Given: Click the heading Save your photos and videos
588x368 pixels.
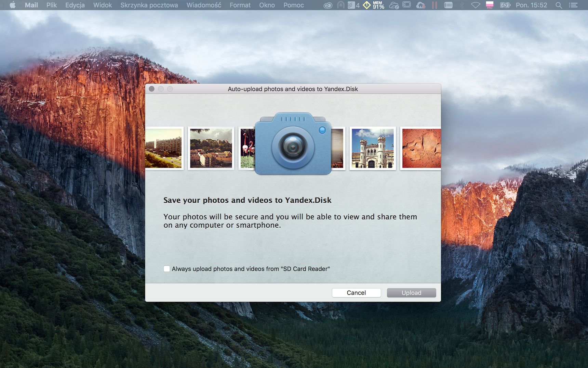Looking at the screenshot, I should click(x=248, y=200).
